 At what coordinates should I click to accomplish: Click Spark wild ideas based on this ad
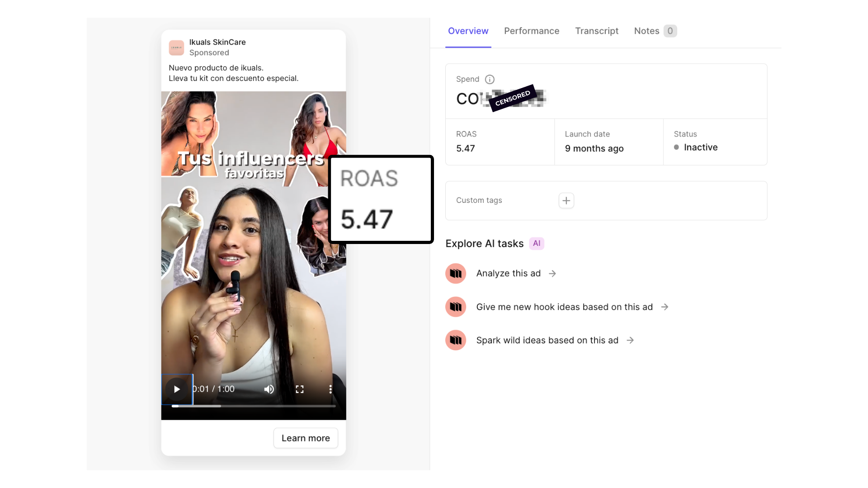(x=547, y=340)
